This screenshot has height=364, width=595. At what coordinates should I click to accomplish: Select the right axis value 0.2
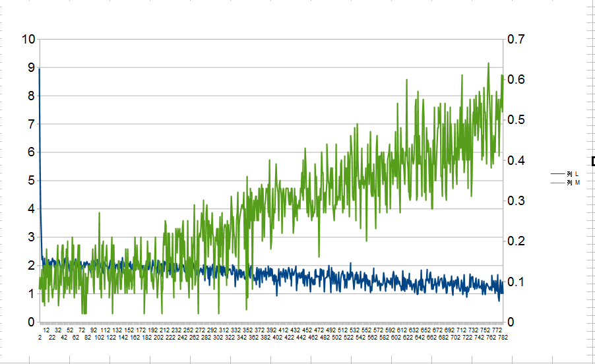click(x=516, y=241)
